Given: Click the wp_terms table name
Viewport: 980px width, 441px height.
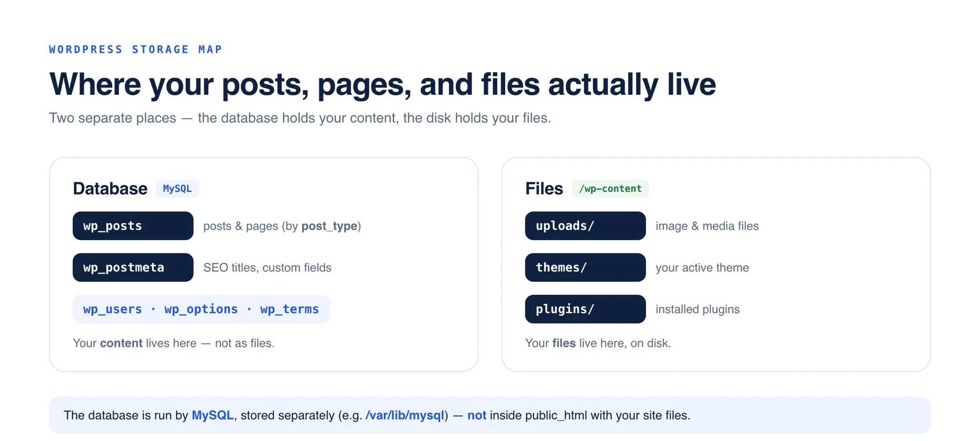Looking at the screenshot, I should pos(289,309).
